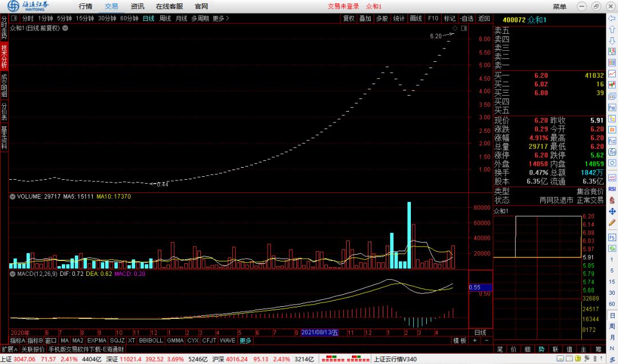
Task: Click the F12 icon in right toolbar
Action: pyautogui.click(x=612, y=141)
